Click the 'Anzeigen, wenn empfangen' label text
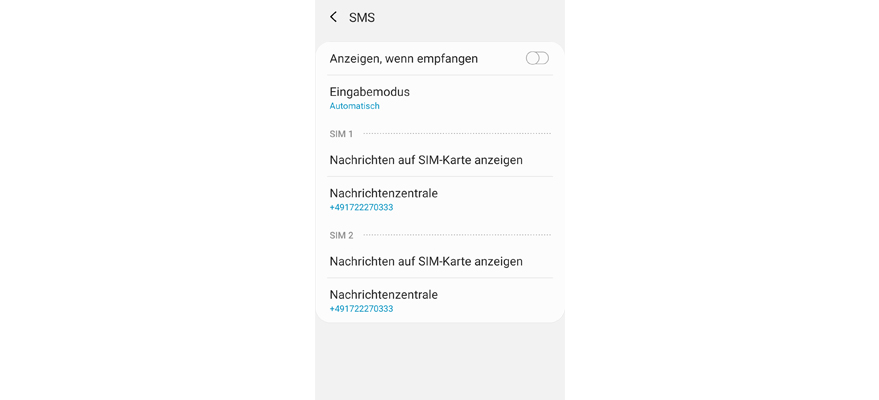The width and height of the screenshot is (879, 400). click(403, 59)
